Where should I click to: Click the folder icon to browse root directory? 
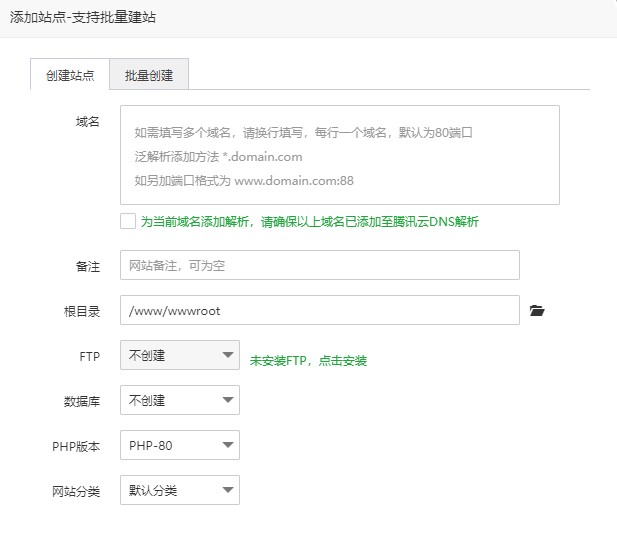pyautogui.click(x=537, y=311)
